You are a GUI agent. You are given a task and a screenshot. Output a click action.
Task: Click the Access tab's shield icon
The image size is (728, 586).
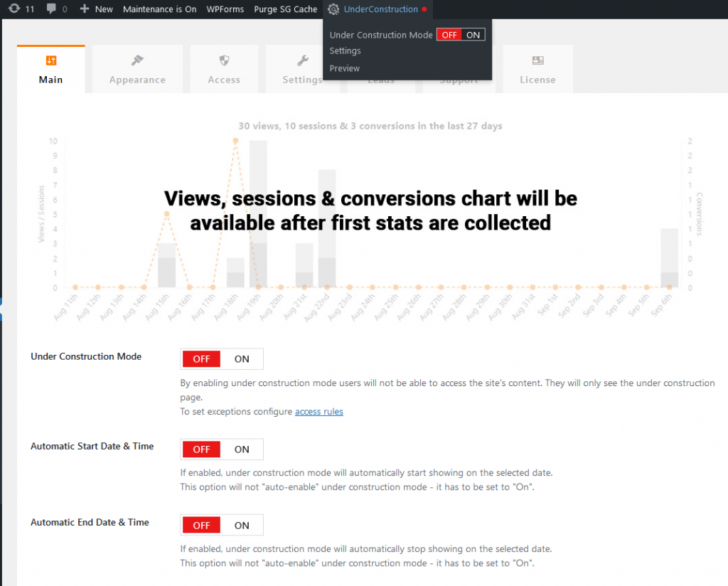224,60
